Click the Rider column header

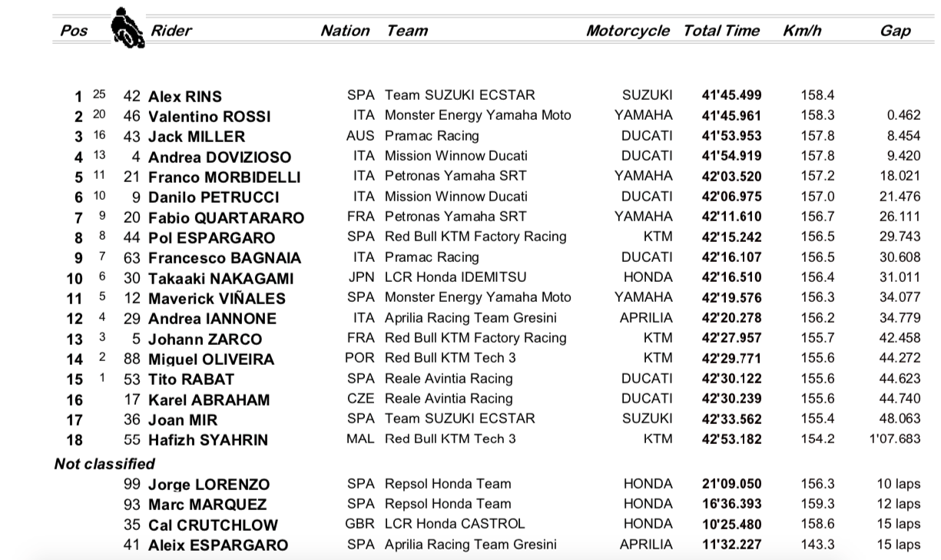(x=171, y=31)
